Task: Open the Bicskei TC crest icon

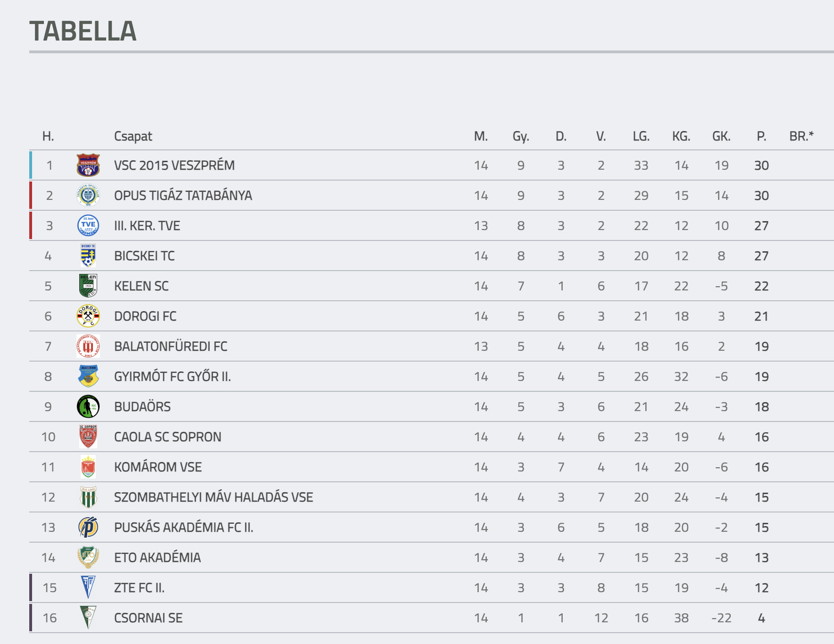Action: click(88, 256)
